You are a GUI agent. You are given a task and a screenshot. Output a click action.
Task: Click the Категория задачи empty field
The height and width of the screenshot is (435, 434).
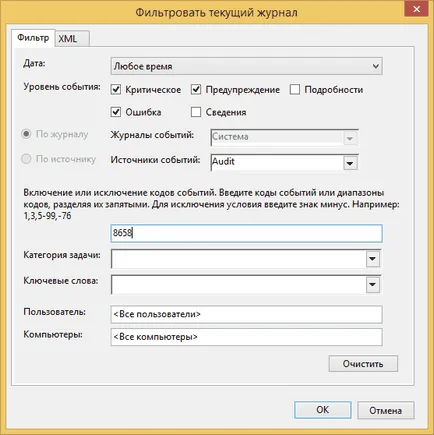pos(239,259)
